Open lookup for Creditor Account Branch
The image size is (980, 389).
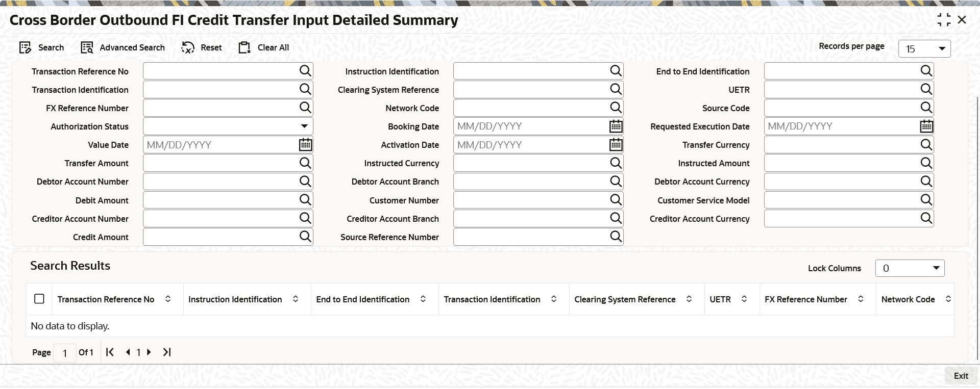click(x=616, y=218)
